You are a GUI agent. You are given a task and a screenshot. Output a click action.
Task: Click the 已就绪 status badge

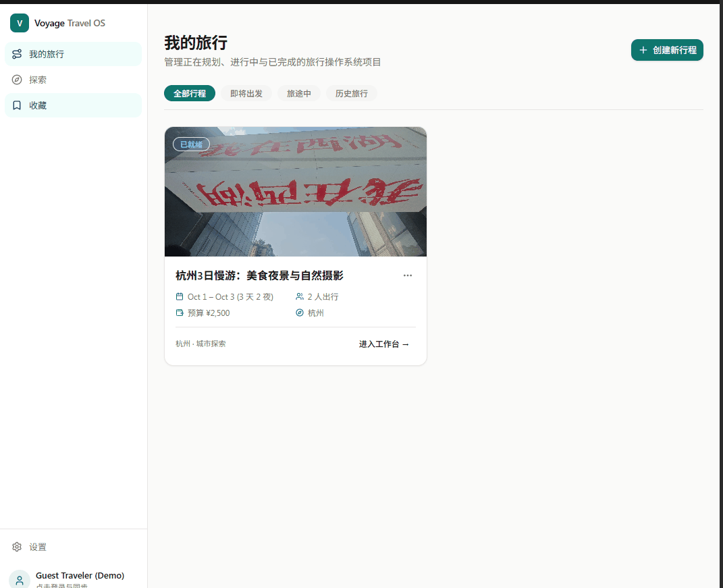(x=191, y=144)
